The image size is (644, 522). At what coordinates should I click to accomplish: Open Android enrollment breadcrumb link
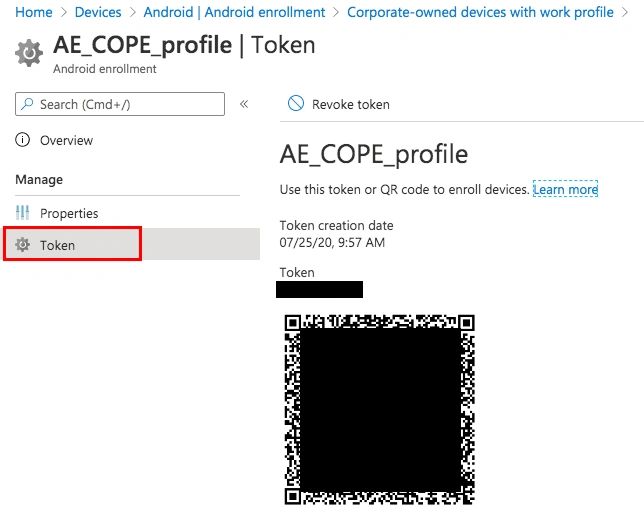coord(234,12)
